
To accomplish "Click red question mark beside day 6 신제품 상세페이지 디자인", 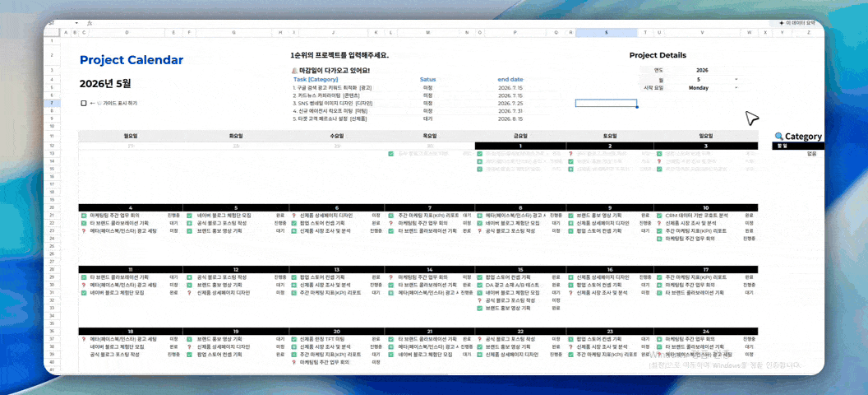I will point(293,215).
